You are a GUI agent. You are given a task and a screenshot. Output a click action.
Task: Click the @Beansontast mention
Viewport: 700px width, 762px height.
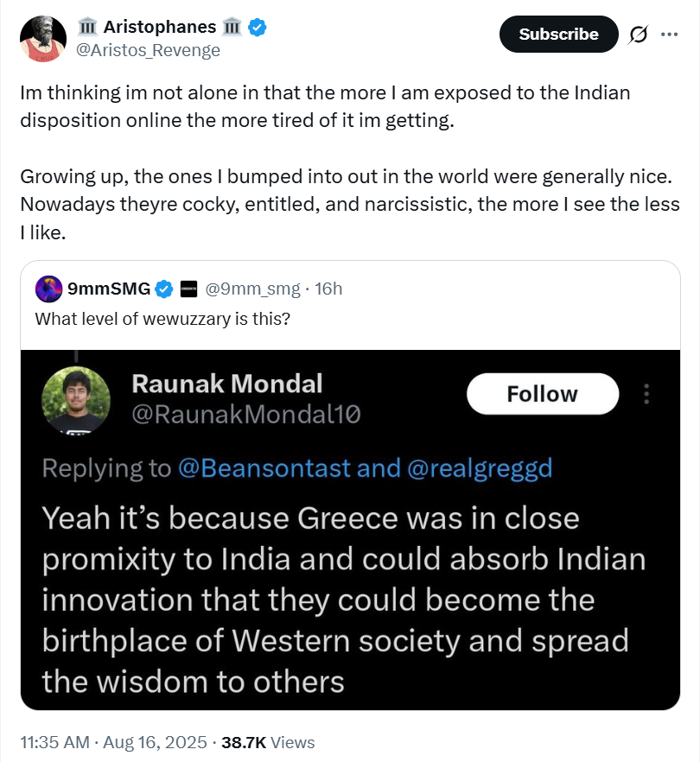(264, 468)
